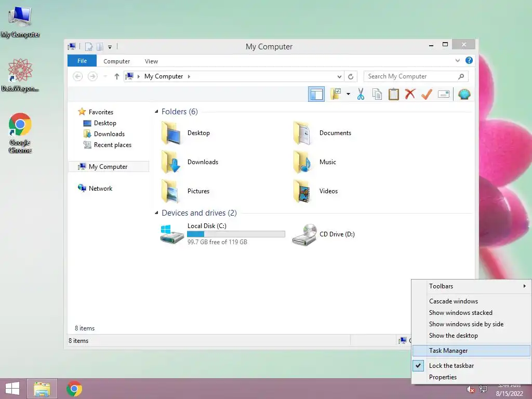Screen dimensions: 532x399
Task: Click the Rename icon in toolbar
Action: (x=444, y=94)
